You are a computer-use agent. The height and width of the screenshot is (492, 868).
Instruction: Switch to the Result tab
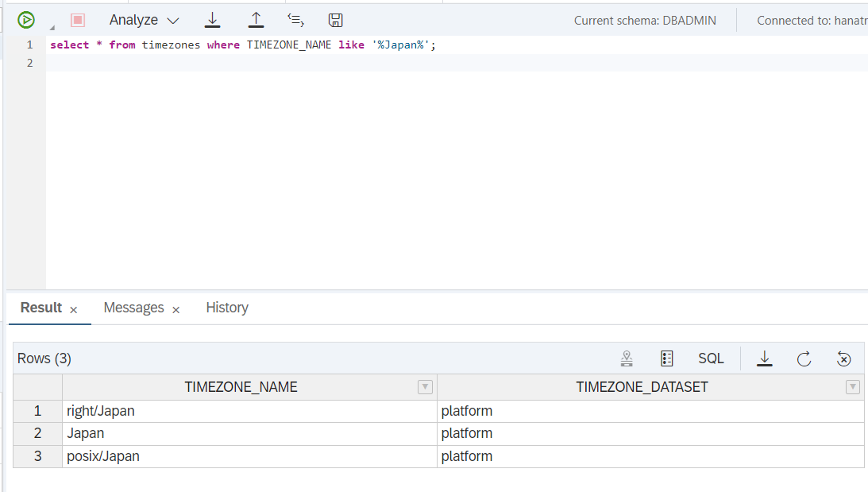[41, 308]
